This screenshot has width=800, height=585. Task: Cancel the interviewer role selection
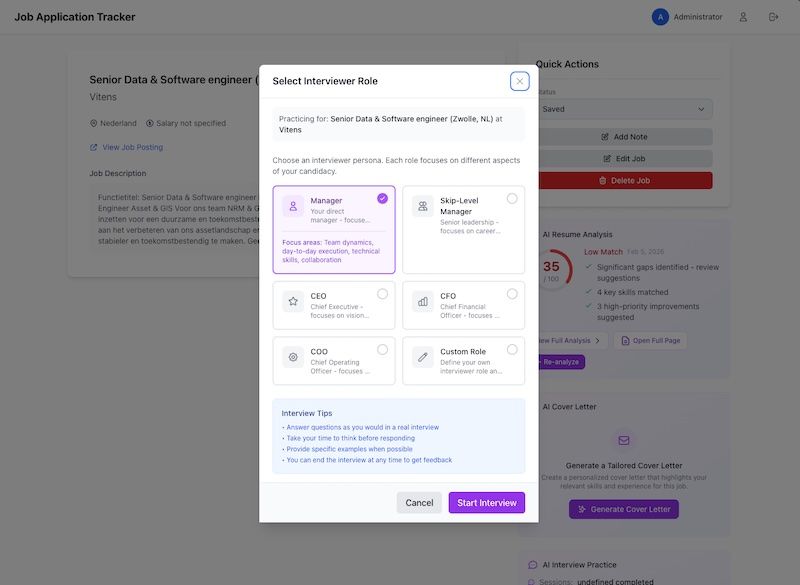click(419, 503)
